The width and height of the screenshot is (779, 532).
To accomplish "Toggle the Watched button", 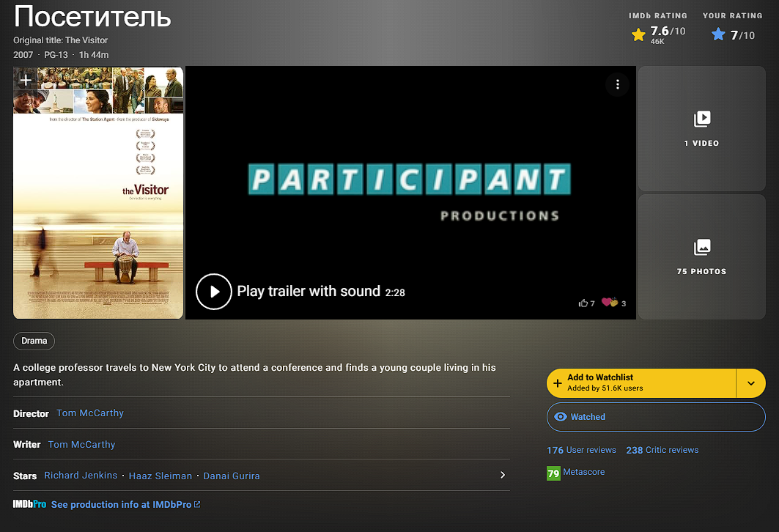I will point(656,417).
